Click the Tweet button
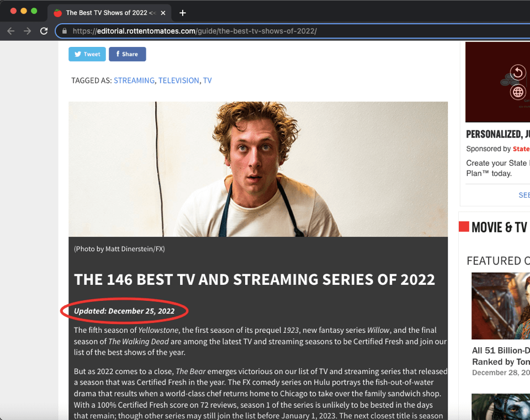530x420 pixels. (87, 54)
